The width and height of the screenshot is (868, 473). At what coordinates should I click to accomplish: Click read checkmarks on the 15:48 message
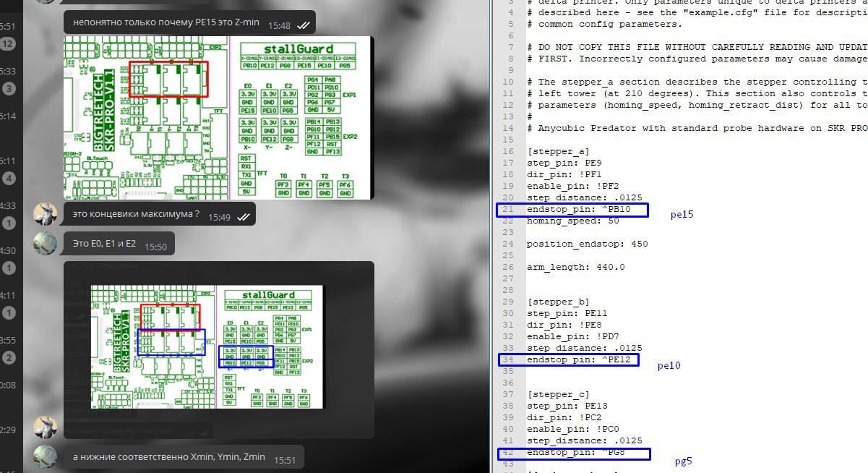pos(304,25)
